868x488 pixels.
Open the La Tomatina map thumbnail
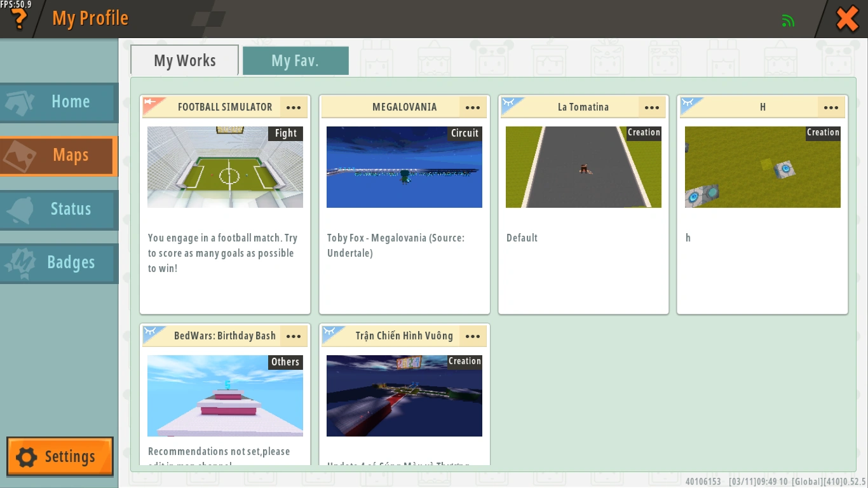click(583, 167)
